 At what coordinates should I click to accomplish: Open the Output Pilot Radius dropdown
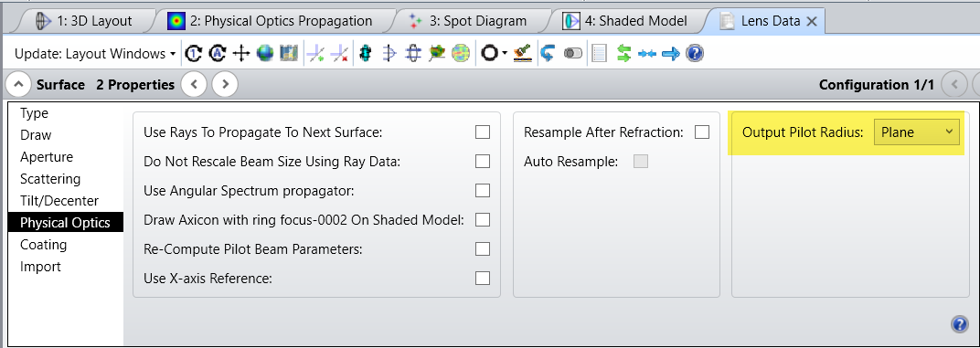(x=916, y=132)
